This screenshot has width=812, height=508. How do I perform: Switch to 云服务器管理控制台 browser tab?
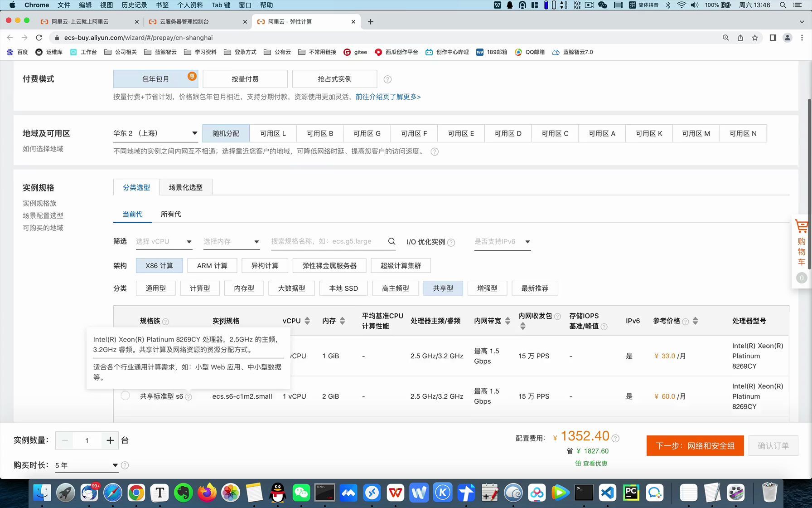tap(198, 22)
